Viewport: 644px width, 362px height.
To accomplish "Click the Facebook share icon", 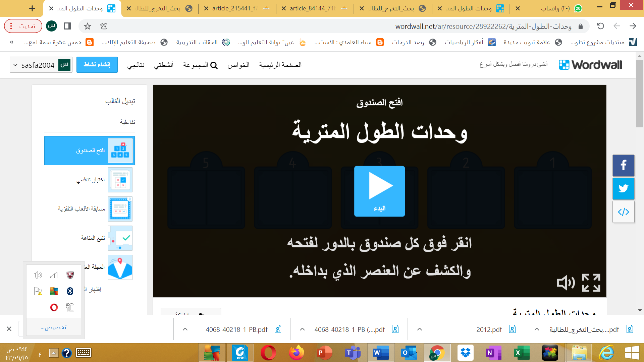I will click(623, 165).
